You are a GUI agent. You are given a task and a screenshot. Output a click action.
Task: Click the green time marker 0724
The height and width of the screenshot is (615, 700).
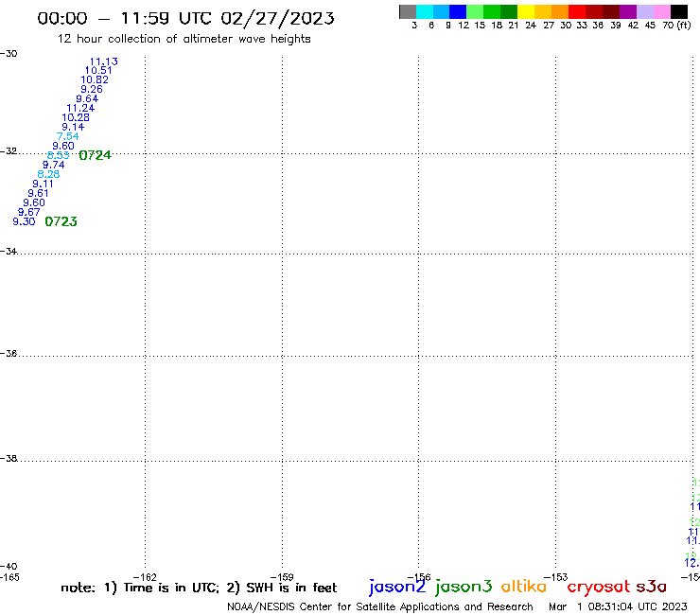click(x=96, y=155)
